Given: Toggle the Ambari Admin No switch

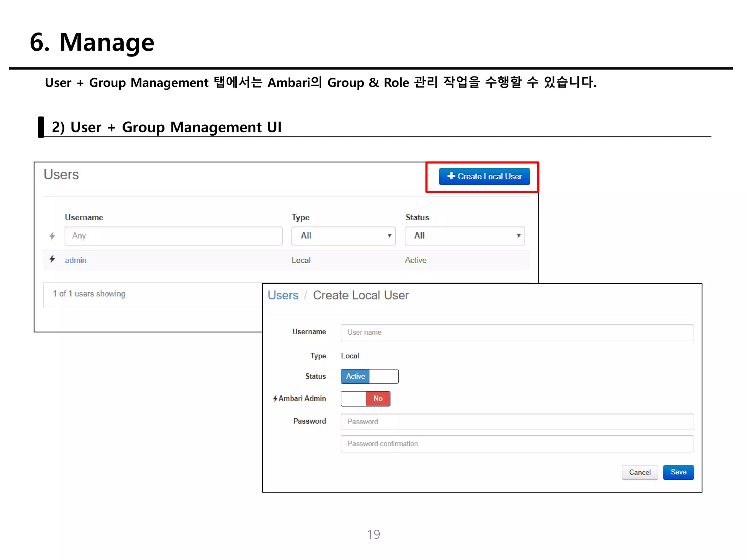Looking at the screenshot, I should pyautogui.click(x=365, y=398).
